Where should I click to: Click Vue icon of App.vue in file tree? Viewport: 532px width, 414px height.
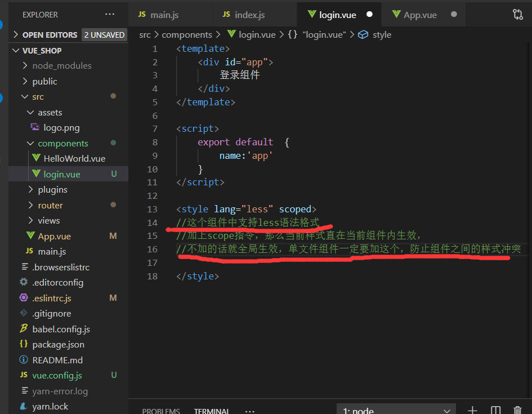click(x=30, y=235)
